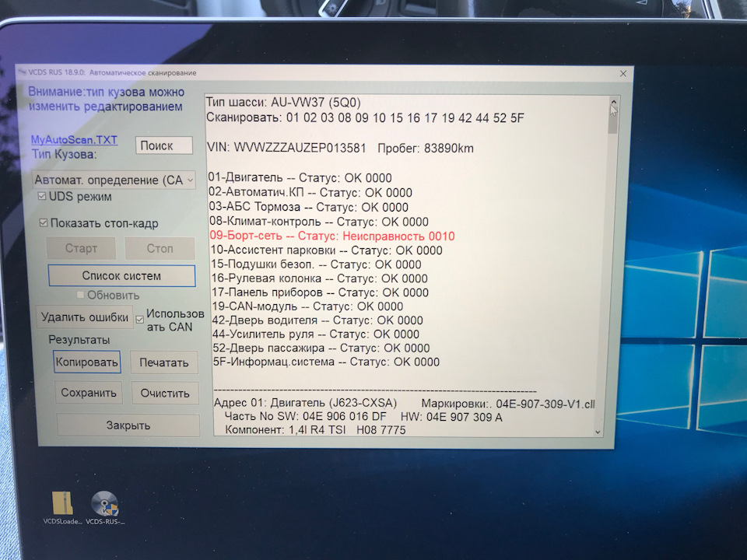Close the VCDS auto-scan window
747x560 pixels.
click(622, 74)
